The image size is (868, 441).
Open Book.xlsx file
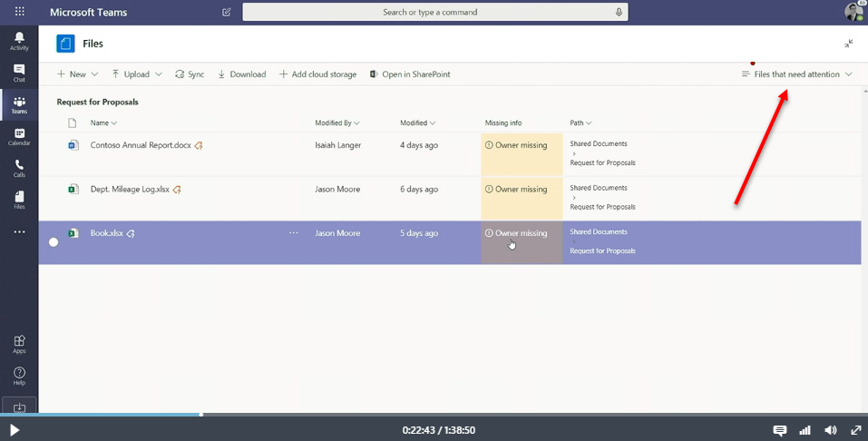point(107,233)
